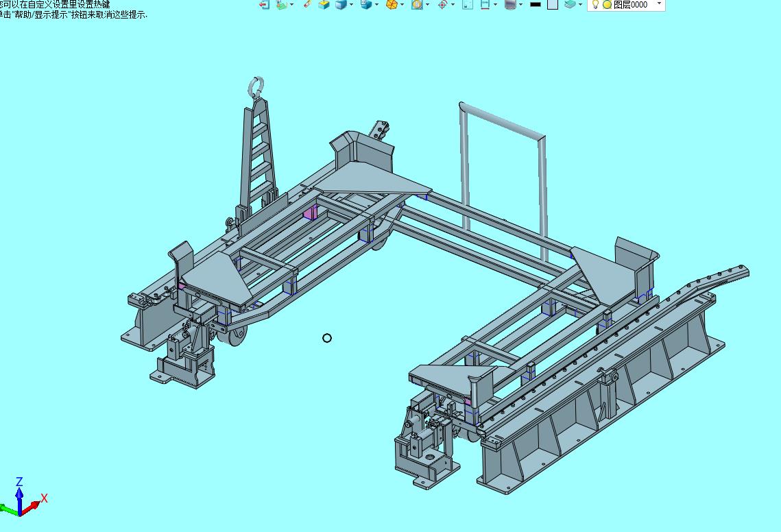This screenshot has height=532, width=781.
Task: Click the light blue fill color swatch
Action: [x=553, y=5]
